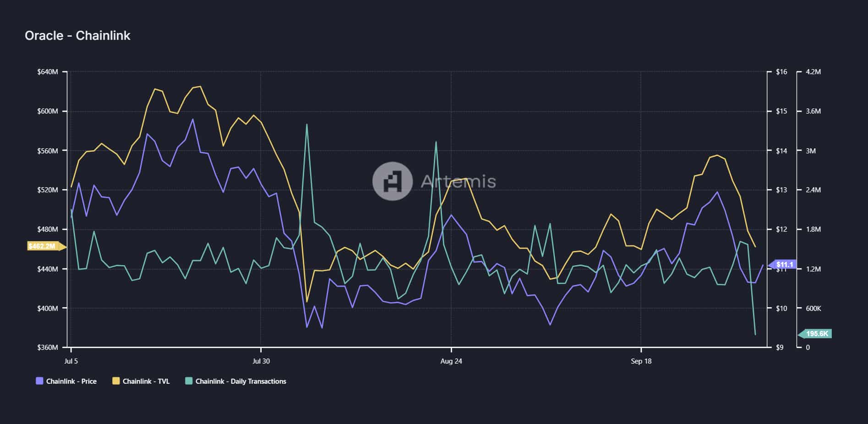Screen dimensions: 868x424
Task: Click the $14 price axis label
Action: tap(781, 151)
